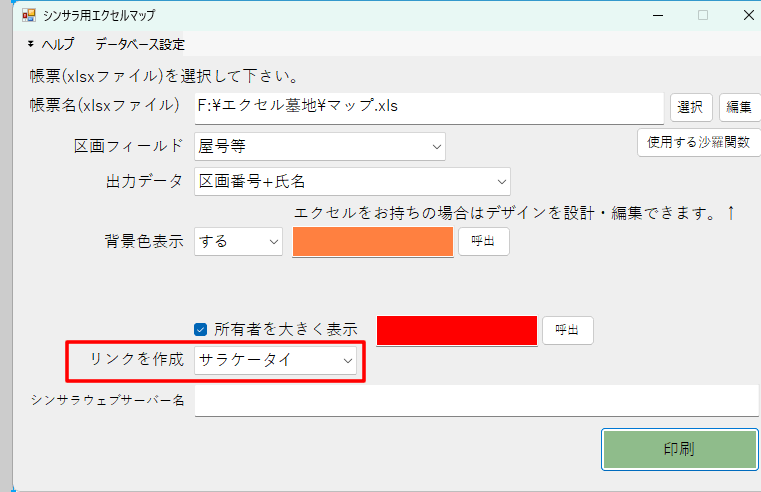Click the 選択 button to choose file
761x492 pixels.
[690, 107]
